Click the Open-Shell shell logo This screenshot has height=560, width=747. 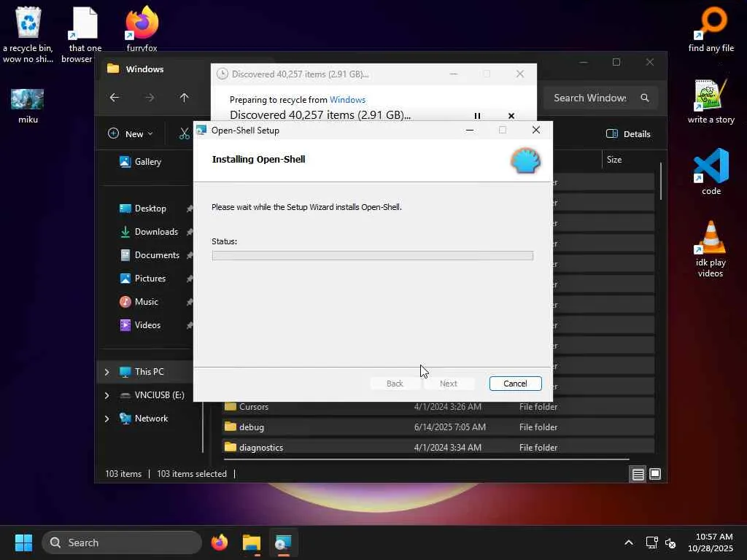(x=525, y=160)
